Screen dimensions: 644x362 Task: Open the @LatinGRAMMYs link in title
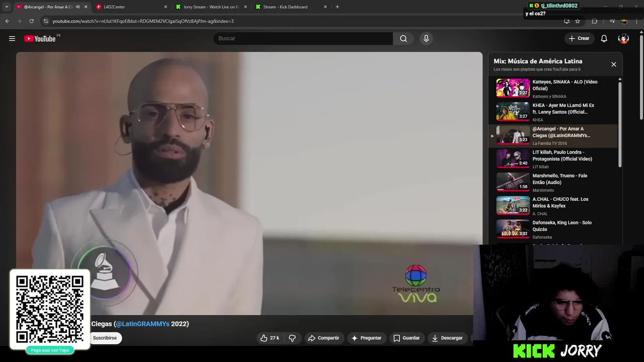(x=142, y=324)
